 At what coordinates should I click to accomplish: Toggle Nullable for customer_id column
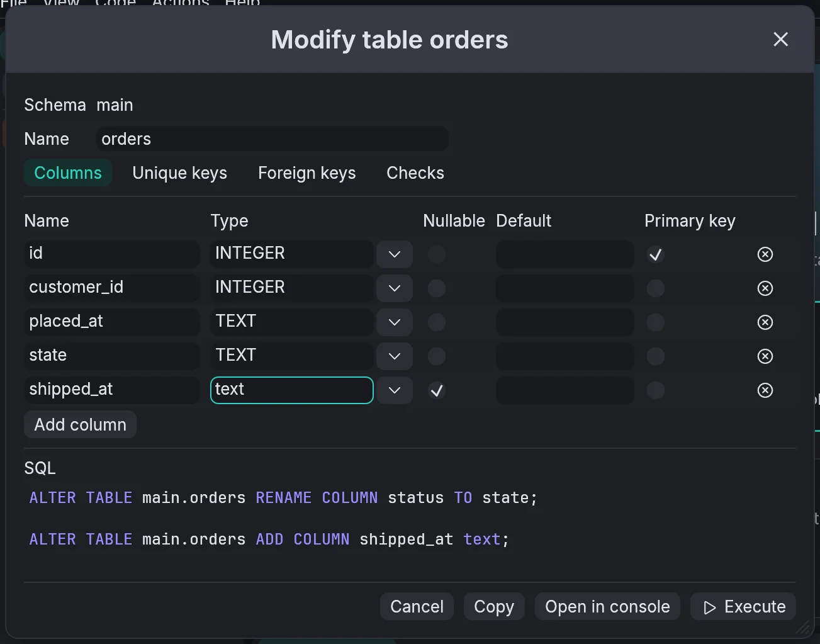[437, 288]
